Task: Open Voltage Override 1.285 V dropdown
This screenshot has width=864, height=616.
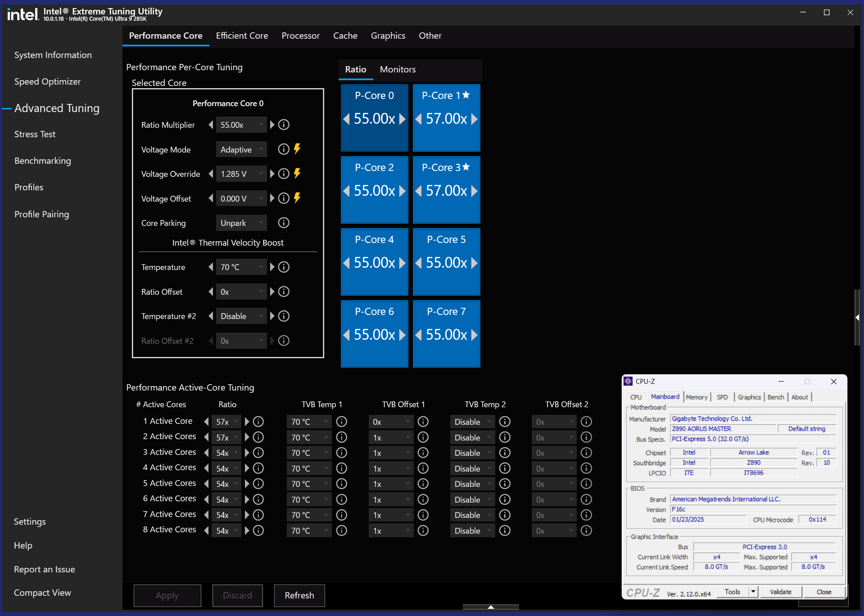Action: (x=241, y=174)
